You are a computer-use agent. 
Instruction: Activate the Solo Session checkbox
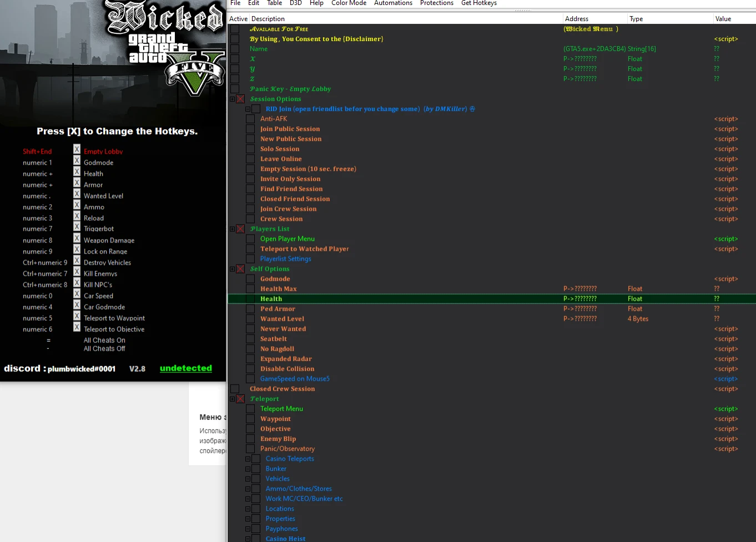(250, 149)
